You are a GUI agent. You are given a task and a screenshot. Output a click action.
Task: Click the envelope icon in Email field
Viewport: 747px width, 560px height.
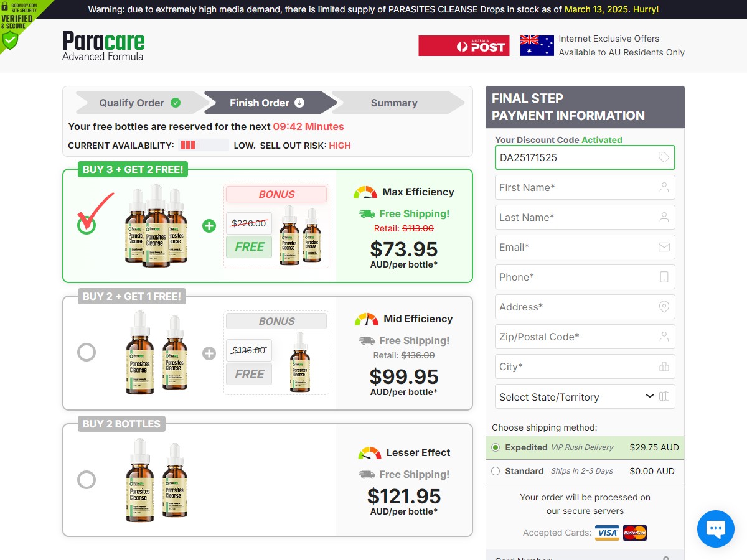[x=664, y=247]
